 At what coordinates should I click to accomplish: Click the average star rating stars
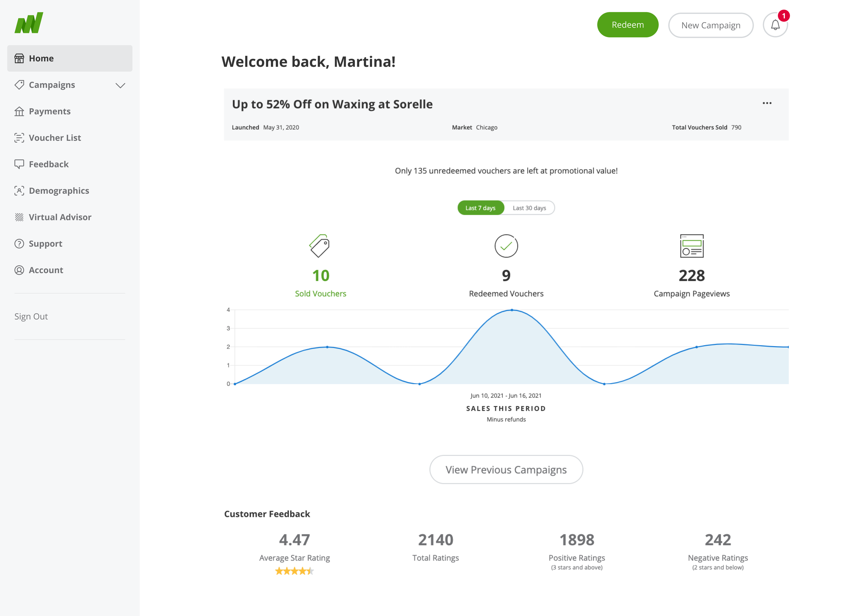(294, 571)
